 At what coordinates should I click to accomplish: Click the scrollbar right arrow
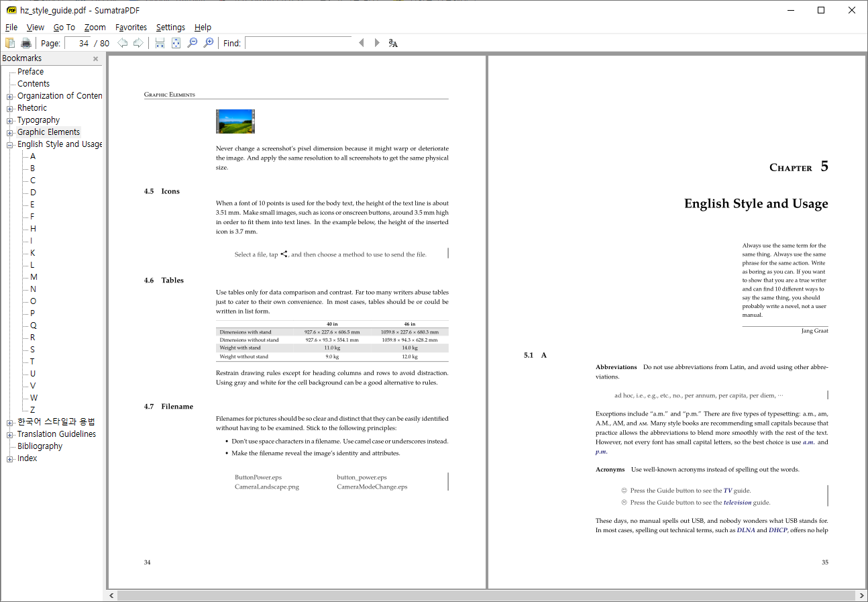click(861, 595)
